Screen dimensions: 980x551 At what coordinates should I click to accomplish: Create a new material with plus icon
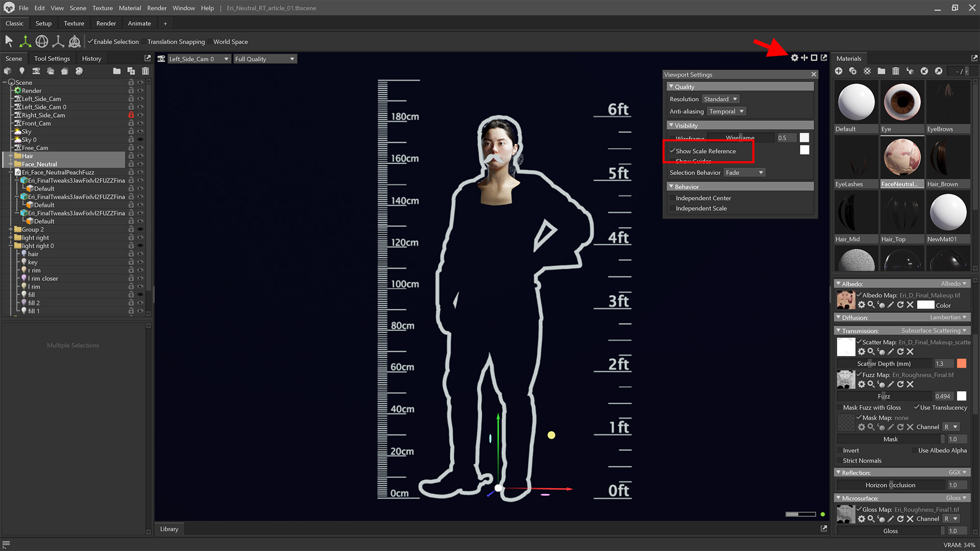[x=839, y=71]
